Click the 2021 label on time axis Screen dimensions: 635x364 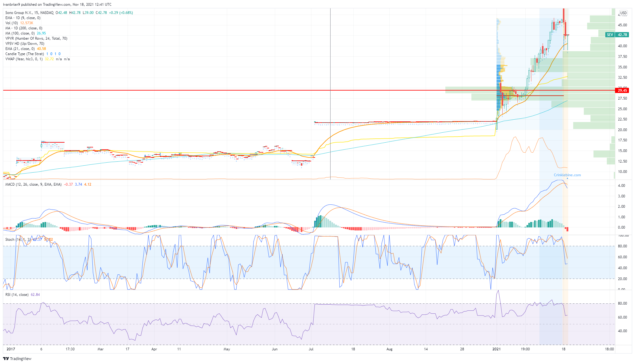496,349
